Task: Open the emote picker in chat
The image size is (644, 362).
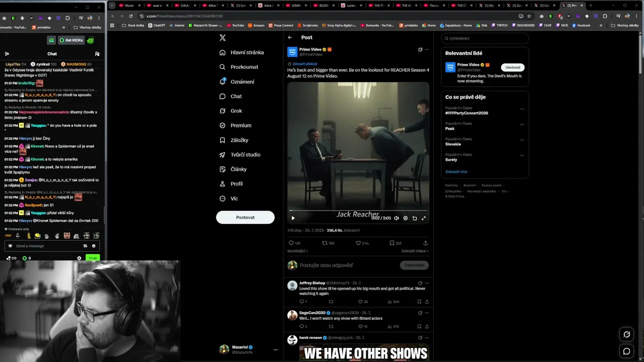Action: click(94, 246)
